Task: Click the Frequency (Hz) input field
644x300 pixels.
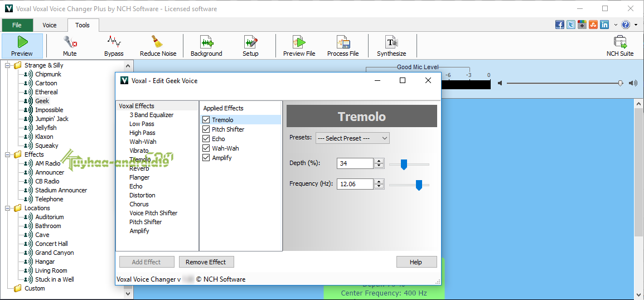Action: [355, 183]
